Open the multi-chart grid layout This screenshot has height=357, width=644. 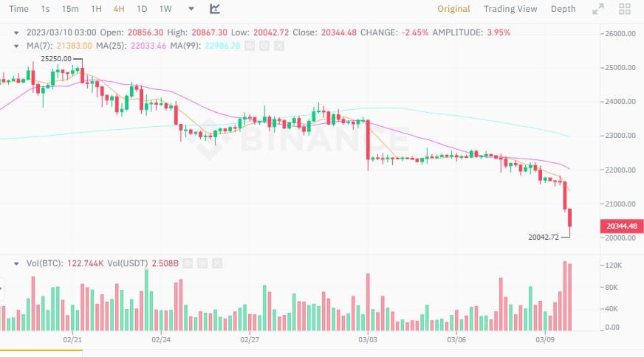point(625,9)
